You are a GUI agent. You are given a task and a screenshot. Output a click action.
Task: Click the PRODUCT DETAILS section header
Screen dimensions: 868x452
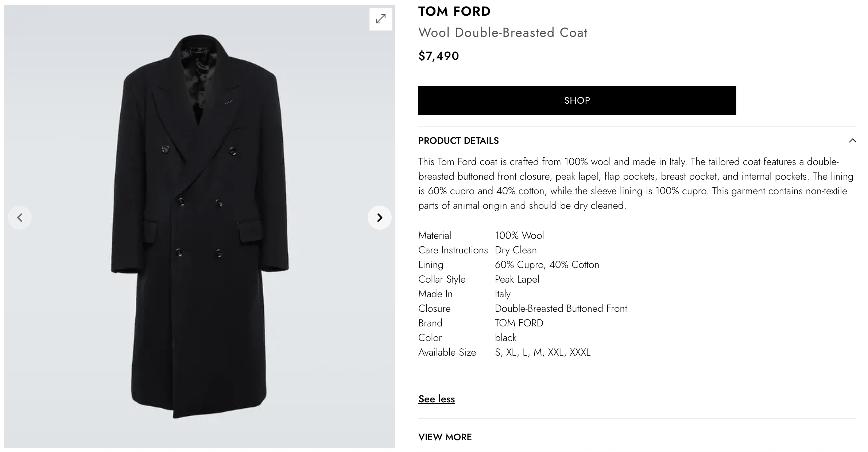tap(458, 141)
